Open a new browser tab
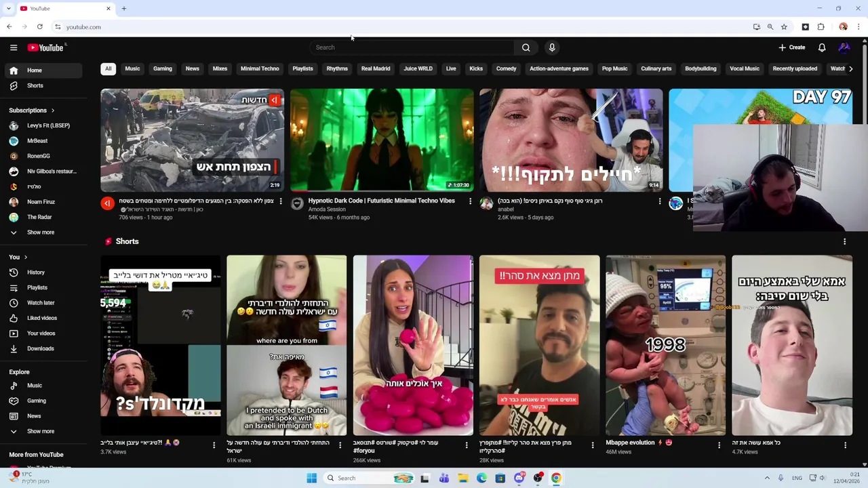Viewport: 868px width, 488px height. click(x=124, y=8)
